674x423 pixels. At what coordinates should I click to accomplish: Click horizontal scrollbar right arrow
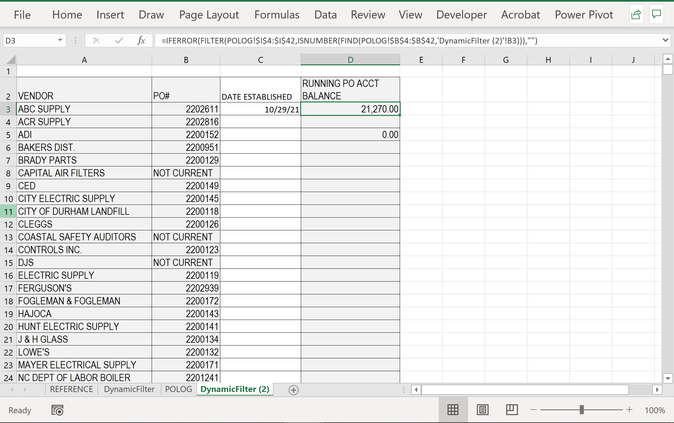coord(657,390)
